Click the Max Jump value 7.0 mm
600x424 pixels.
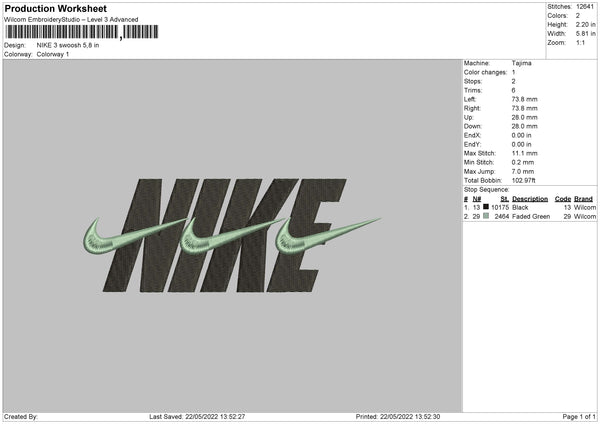tap(523, 172)
